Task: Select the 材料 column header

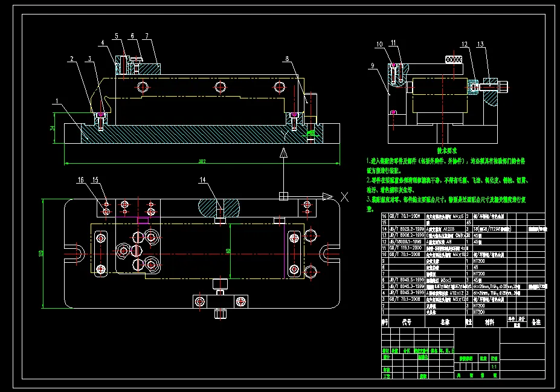Action: point(489,322)
